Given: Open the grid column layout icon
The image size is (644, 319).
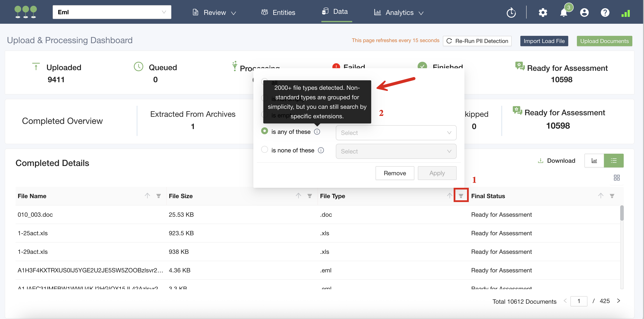Looking at the screenshot, I should coord(617,177).
